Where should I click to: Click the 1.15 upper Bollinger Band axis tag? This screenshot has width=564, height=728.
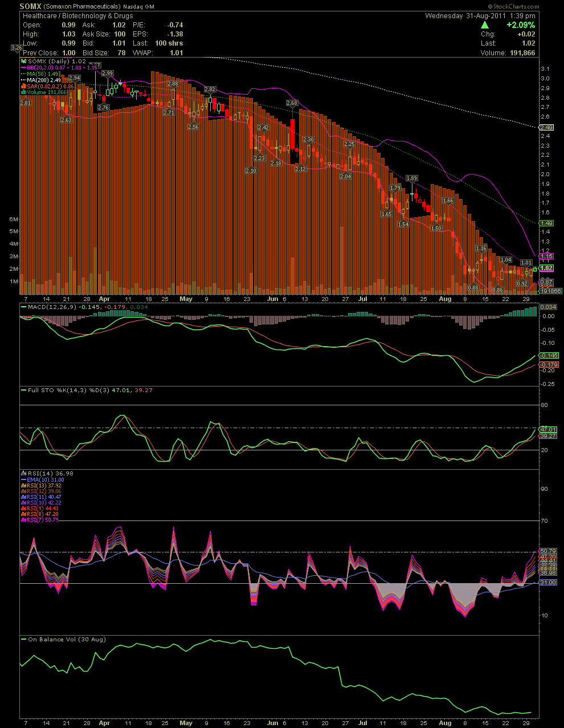[x=546, y=257]
